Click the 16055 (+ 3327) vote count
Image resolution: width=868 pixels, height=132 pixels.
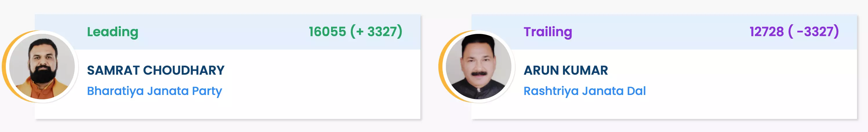click(355, 32)
